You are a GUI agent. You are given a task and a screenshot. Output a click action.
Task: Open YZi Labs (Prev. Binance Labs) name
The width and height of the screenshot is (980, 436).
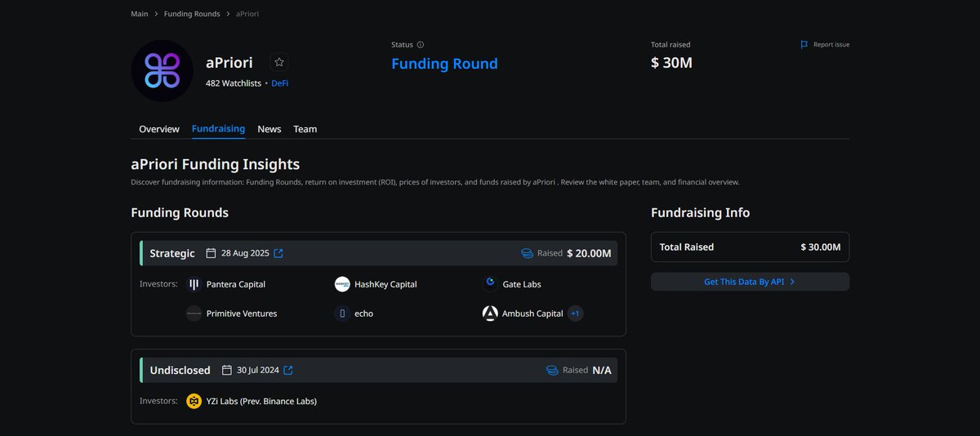pos(261,401)
